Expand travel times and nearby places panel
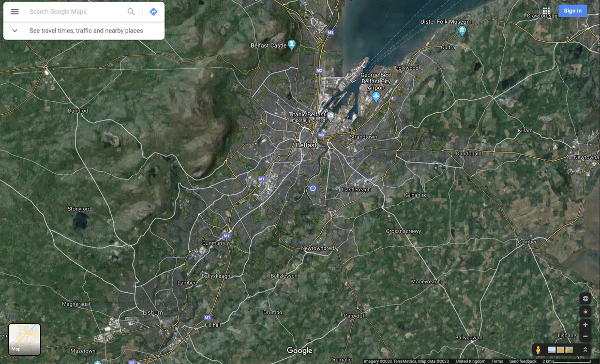This screenshot has width=600, height=364. 14,31
